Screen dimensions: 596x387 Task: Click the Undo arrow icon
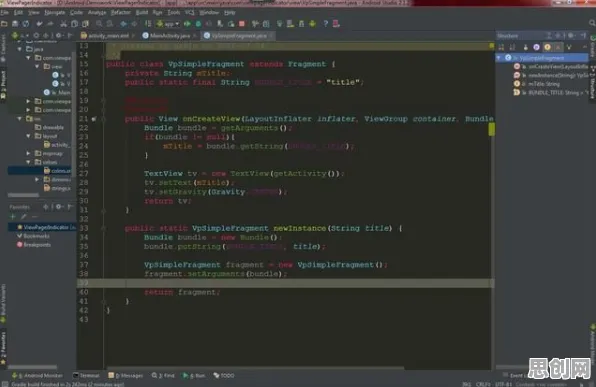pyautogui.click(x=39, y=24)
